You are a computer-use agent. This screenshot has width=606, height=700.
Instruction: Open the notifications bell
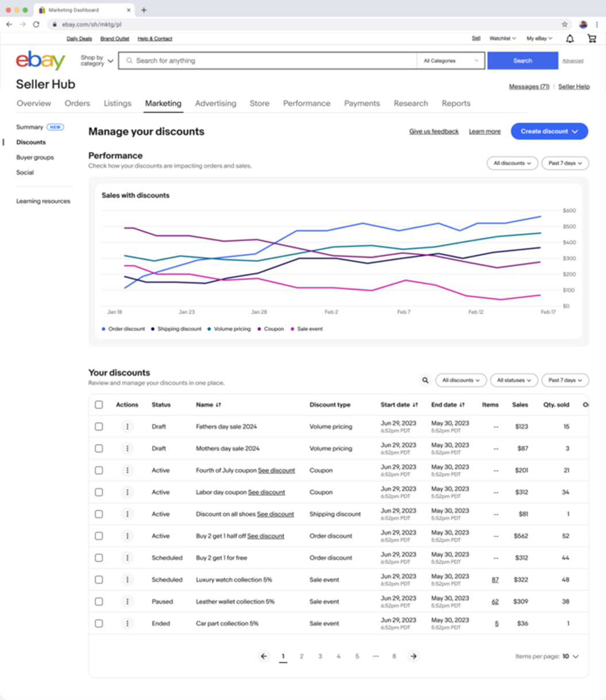click(x=570, y=38)
